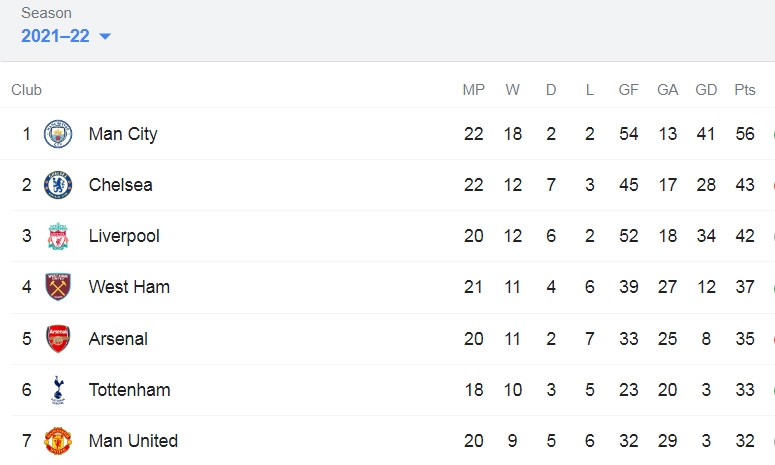Click the Man United club crest
The height and width of the screenshot is (465, 775).
click(x=58, y=441)
